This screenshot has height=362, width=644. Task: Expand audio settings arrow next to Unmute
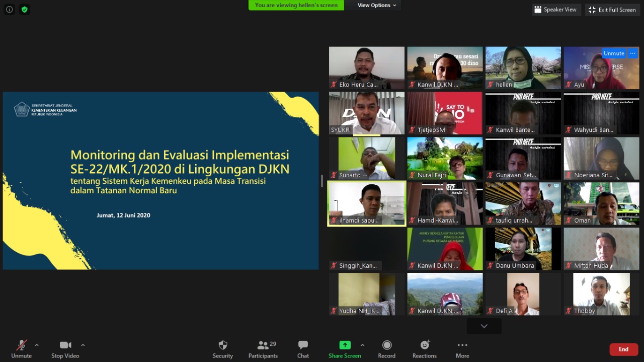(x=37, y=345)
